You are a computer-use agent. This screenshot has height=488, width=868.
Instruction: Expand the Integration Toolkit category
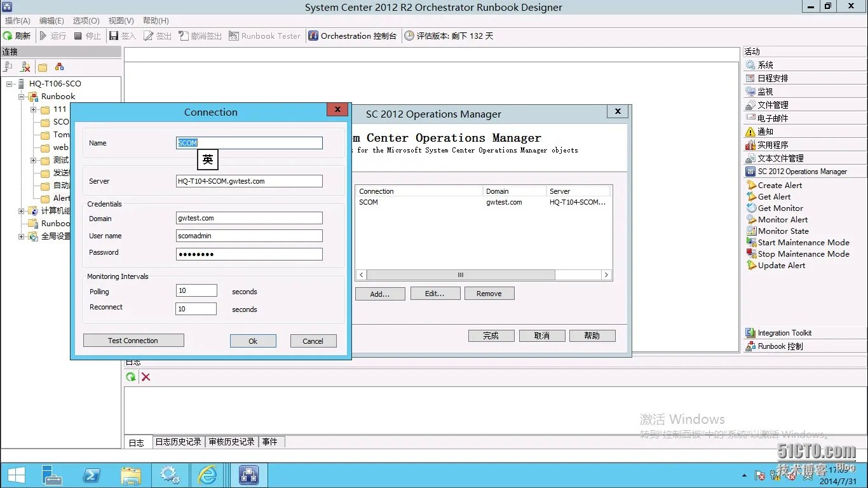[x=805, y=333]
